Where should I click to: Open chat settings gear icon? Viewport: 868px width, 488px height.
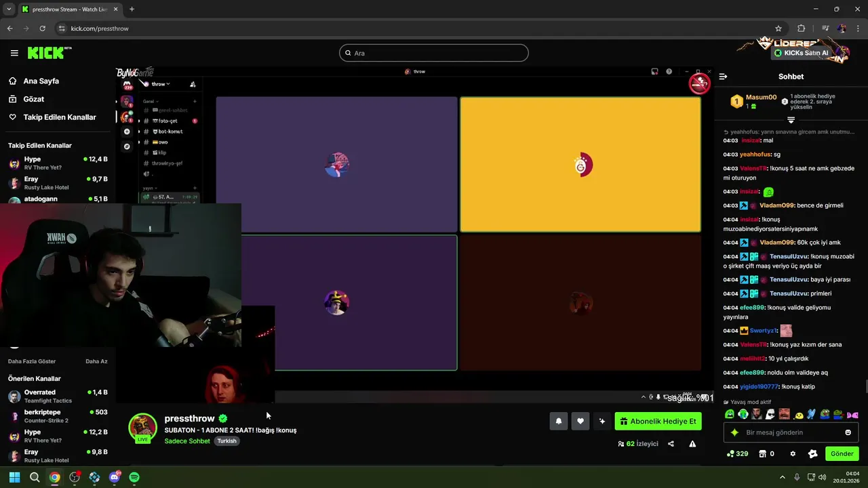(793, 453)
